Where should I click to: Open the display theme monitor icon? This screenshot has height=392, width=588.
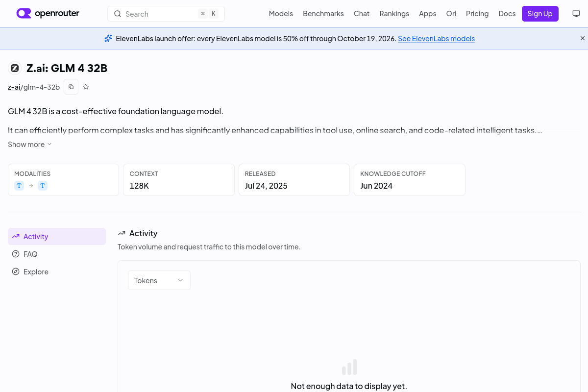pos(576,14)
